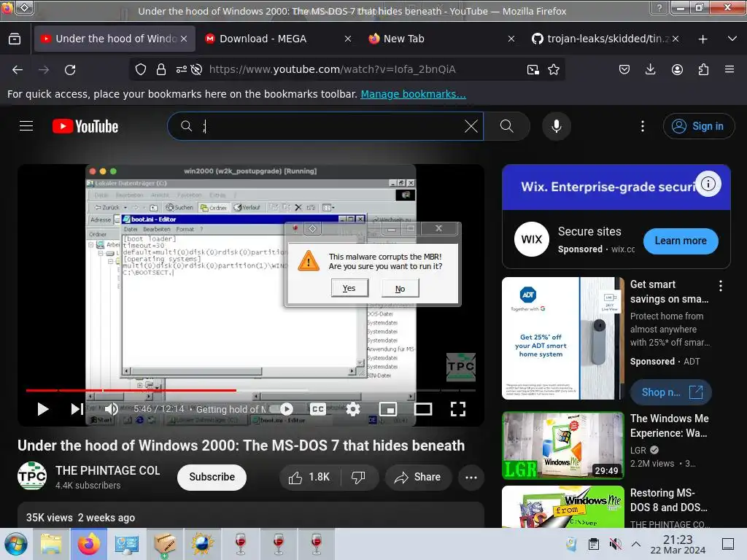Screen dimensions: 747x560
Task: Enter full screen video mode
Action: point(458,409)
